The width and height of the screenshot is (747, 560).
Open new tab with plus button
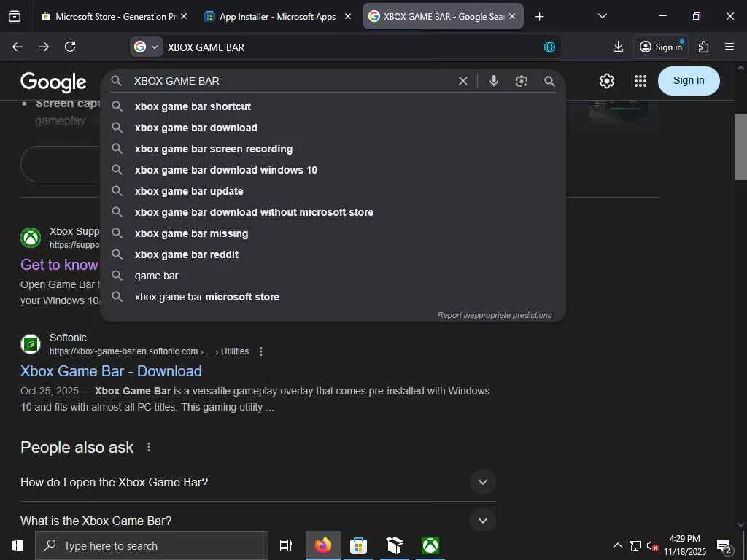coord(539,17)
